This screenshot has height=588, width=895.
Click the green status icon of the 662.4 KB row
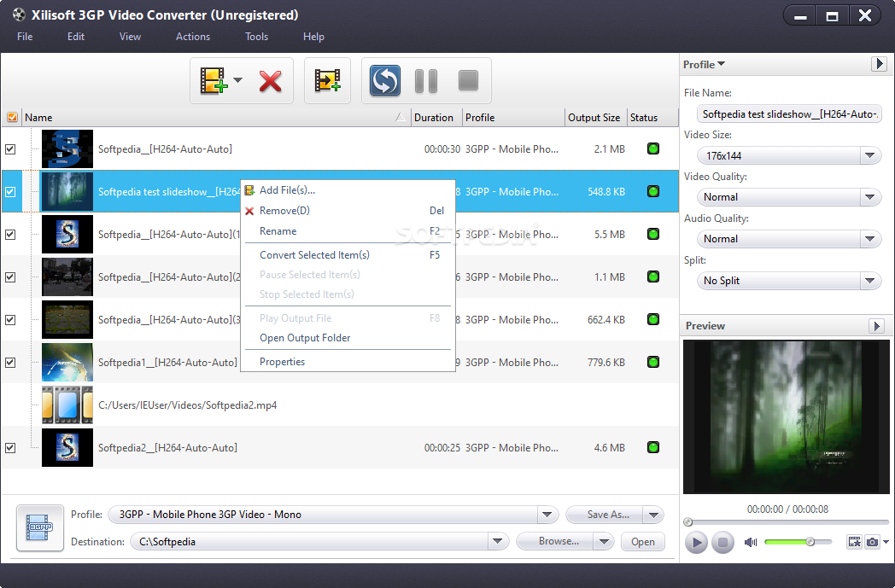(x=653, y=319)
